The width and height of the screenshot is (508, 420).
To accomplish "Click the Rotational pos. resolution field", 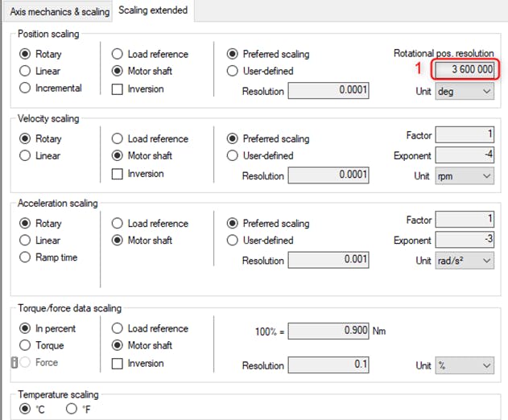I will [x=465, y=70].
